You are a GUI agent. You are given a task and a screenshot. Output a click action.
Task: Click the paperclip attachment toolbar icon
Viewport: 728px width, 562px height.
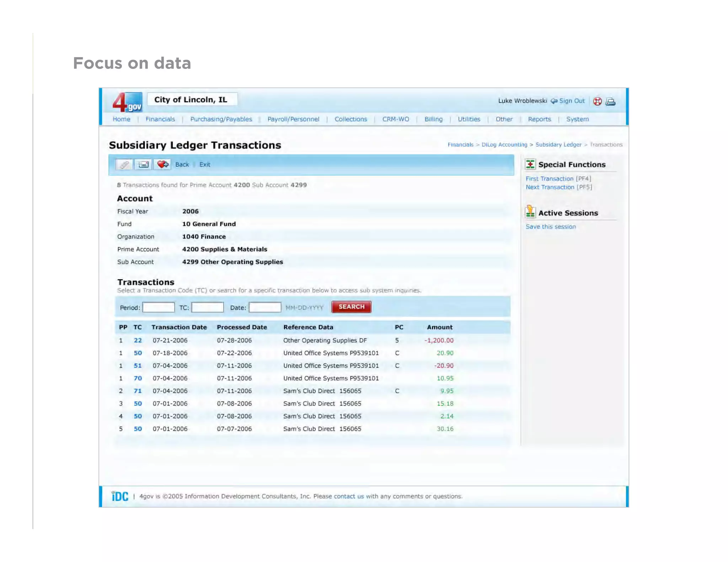(124, 164)
